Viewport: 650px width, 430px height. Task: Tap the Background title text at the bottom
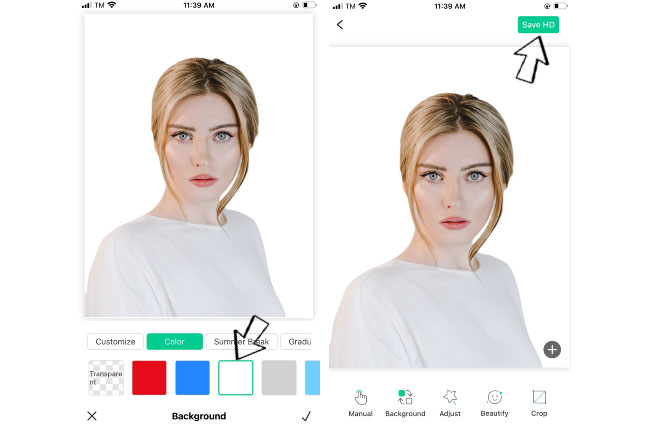coord(199,416)
